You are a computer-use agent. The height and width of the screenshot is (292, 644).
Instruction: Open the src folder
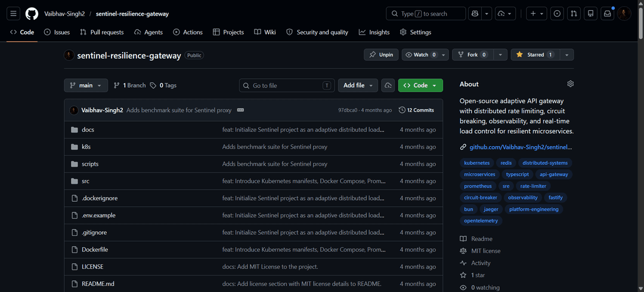(x=85, y=181)
